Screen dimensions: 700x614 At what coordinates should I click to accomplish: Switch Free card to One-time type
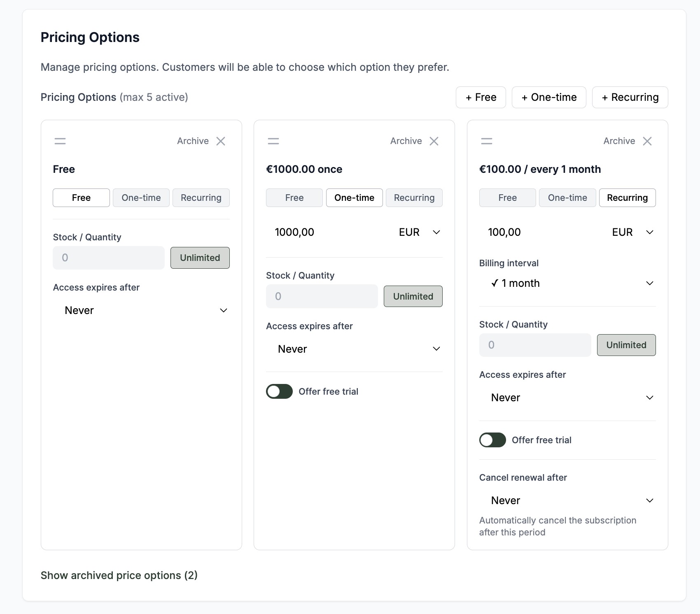click(x=141, y=198)
